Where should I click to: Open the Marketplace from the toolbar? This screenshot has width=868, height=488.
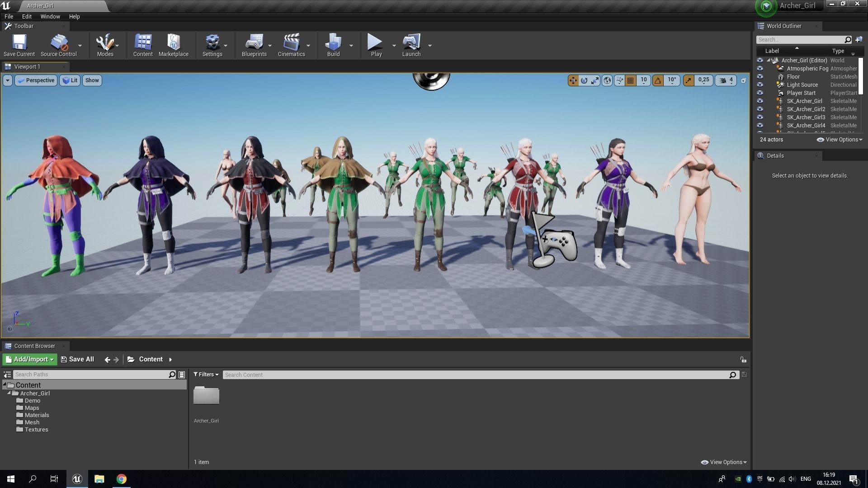(x=173, y=42)
